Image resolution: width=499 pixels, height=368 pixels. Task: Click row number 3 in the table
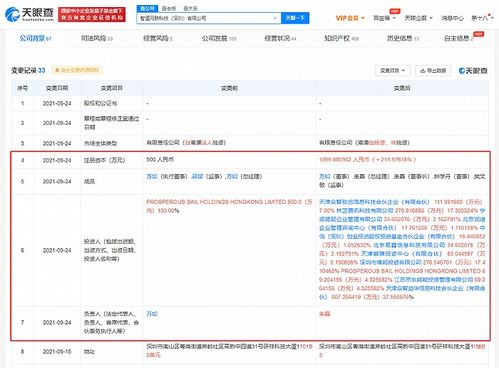[x=22, y=143]
